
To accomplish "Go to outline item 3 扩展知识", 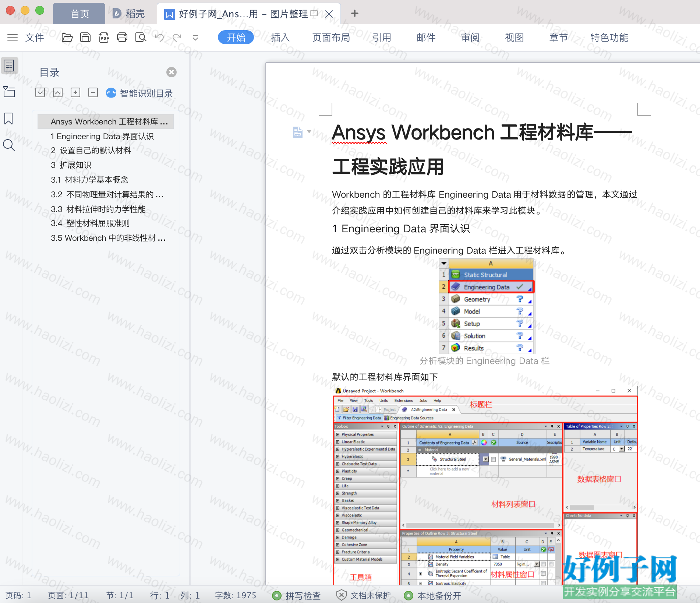I will (x=71, y=165).
